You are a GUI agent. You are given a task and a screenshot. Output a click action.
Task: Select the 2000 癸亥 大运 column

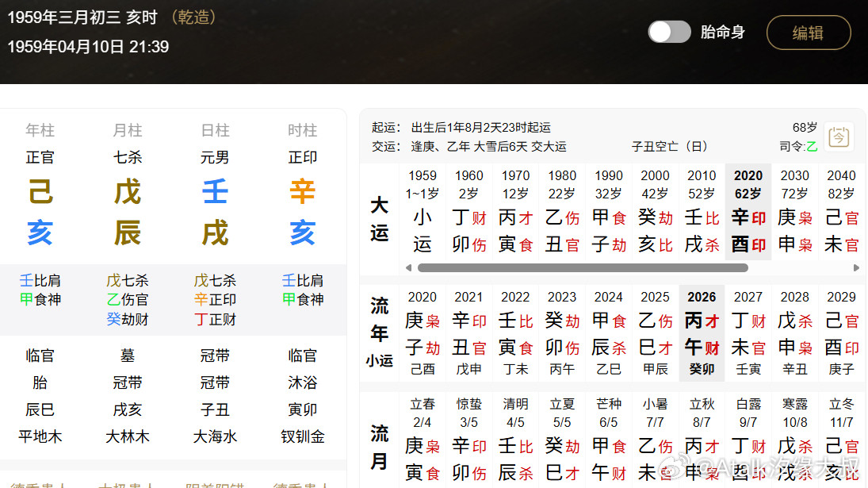[655, 212]
